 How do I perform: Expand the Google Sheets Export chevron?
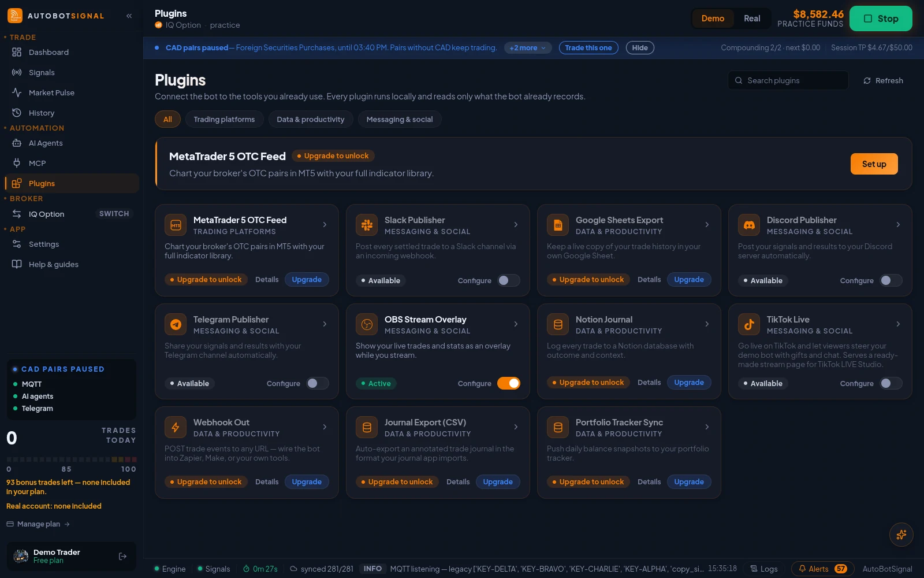coord(707,224)
